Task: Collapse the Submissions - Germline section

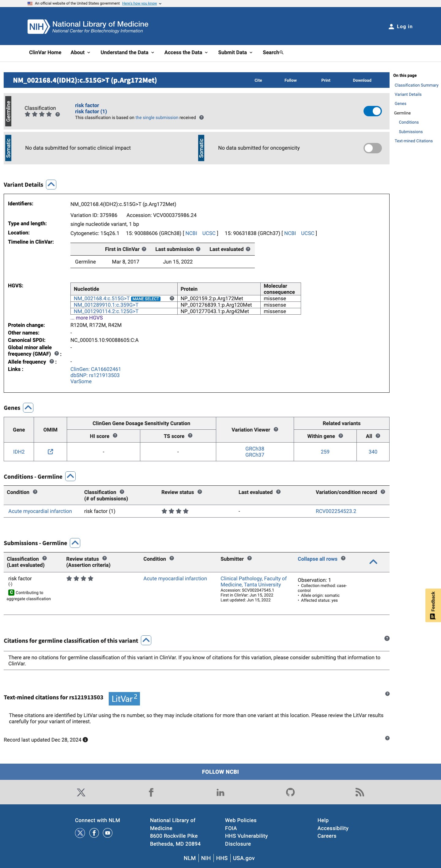Action: point(75,543)
